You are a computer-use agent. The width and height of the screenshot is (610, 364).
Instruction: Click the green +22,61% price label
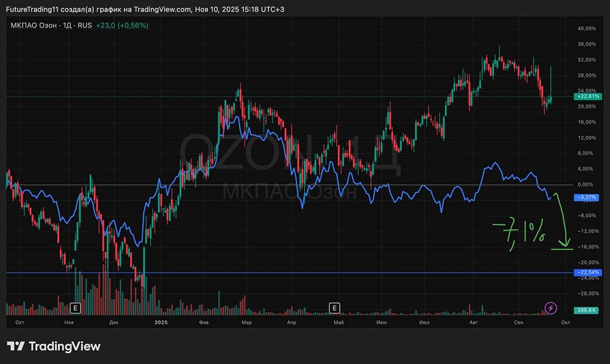(588, 96)
